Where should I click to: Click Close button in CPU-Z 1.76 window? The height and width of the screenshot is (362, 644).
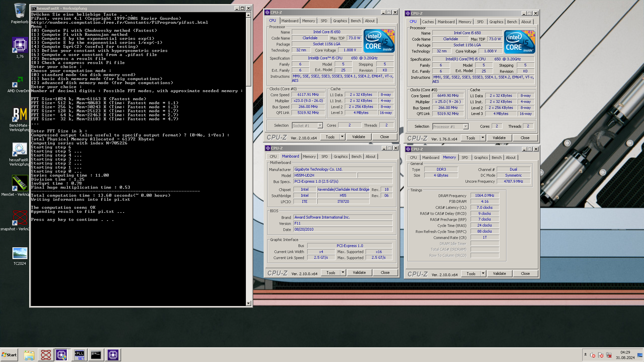[525, 138]
